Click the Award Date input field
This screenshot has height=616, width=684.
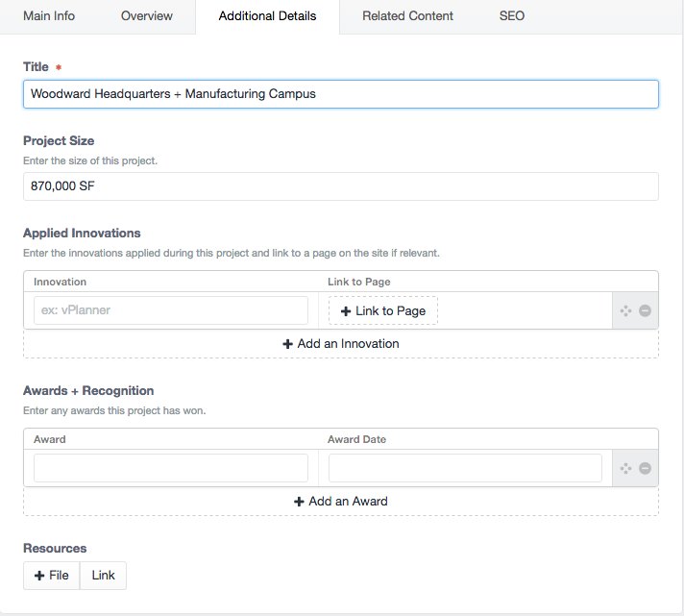[x=465, y=468]
